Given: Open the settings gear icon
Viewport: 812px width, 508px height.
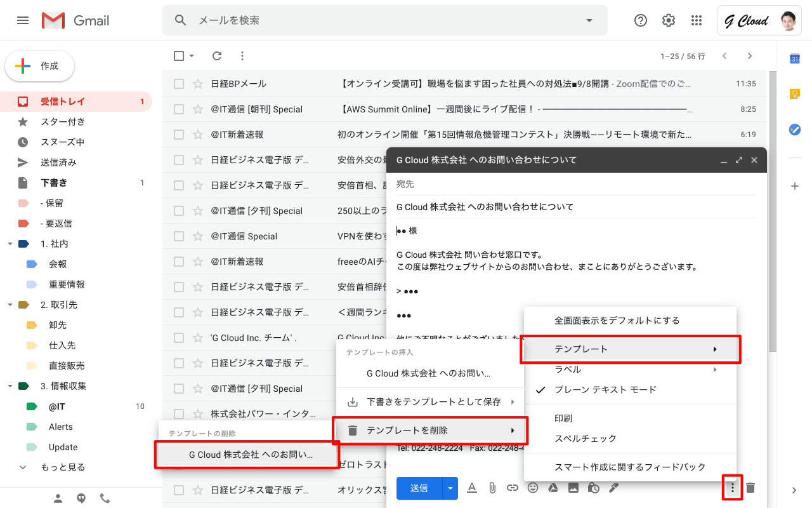Looking at the screenshot, I should pyautogui.click(x=669, y=20).
